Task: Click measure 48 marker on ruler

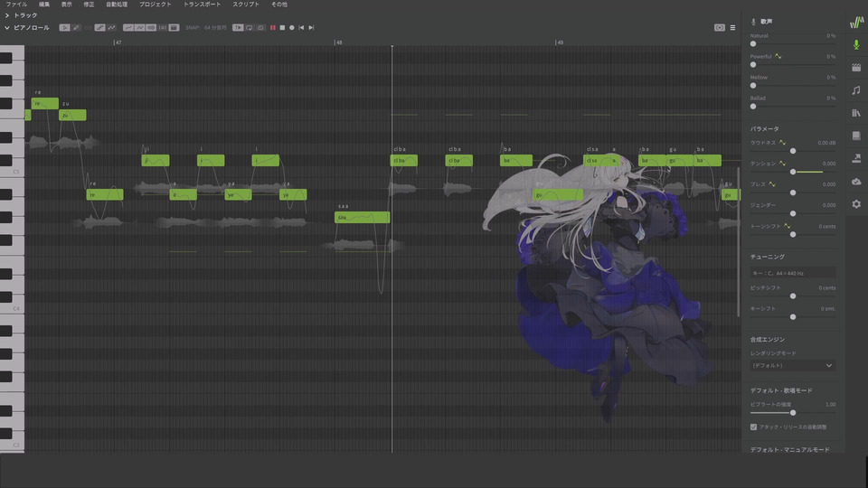Action: tap(338, 42)
